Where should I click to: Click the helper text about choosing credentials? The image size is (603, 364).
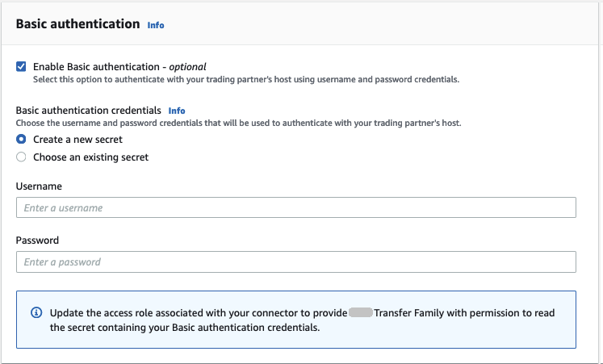click(244, 123)
